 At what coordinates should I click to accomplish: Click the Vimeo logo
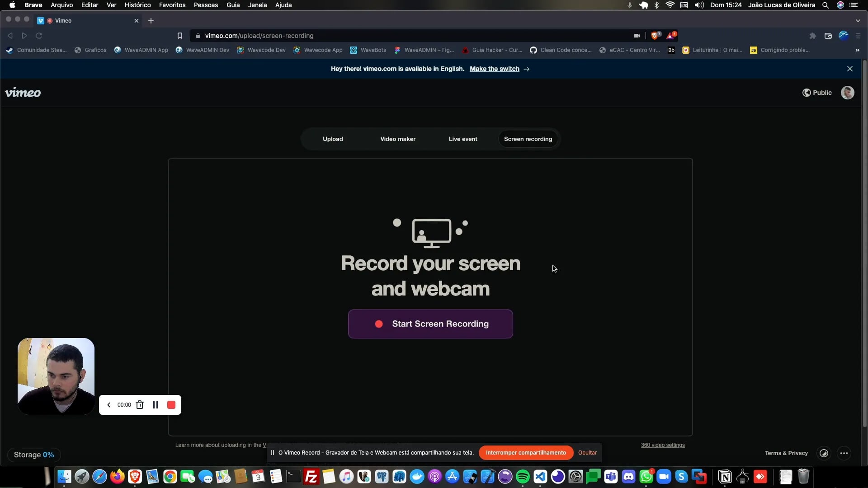click(23, 93)
